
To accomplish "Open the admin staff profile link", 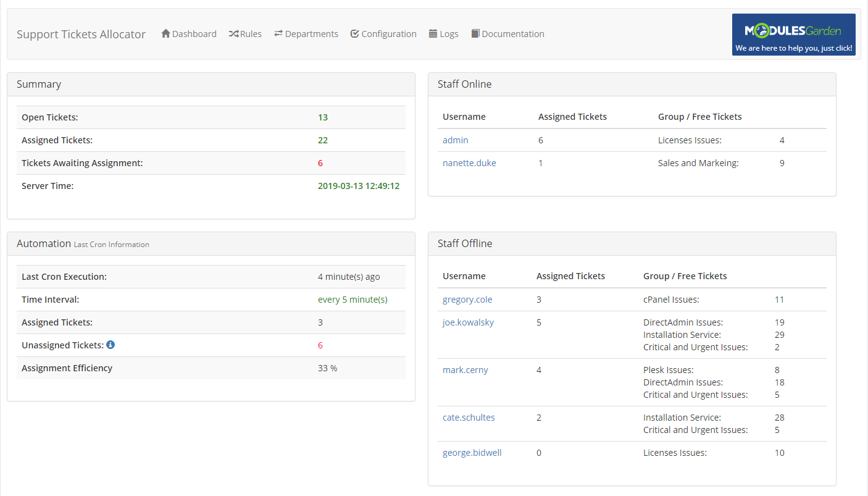I will pyautogui.click(x=455, y=140).
